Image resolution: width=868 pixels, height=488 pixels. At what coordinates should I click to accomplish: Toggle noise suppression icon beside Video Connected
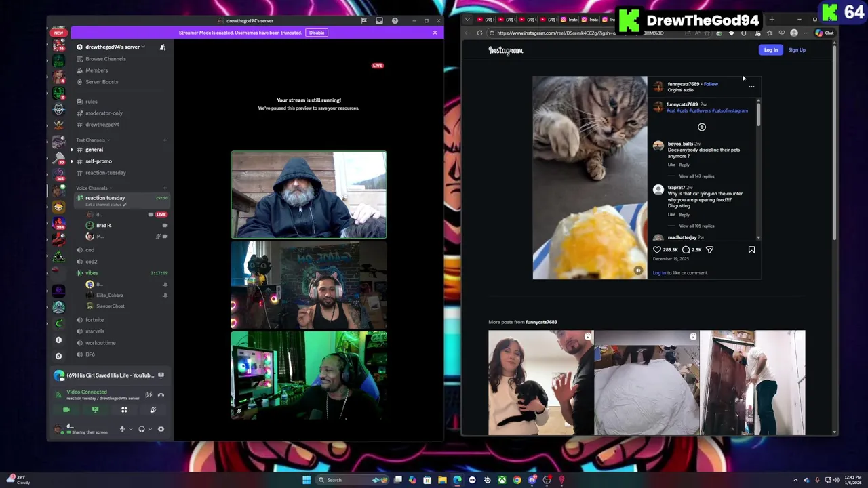(149, 394)
